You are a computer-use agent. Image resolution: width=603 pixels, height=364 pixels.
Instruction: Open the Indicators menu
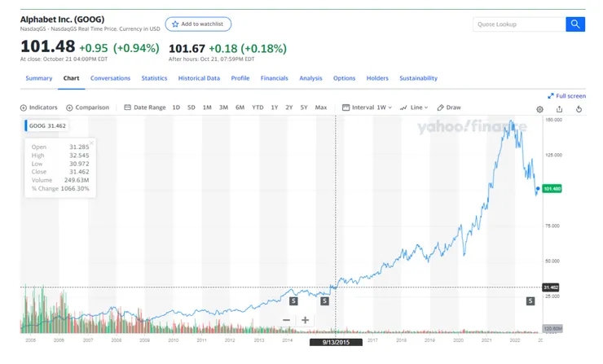click(39, 107)
